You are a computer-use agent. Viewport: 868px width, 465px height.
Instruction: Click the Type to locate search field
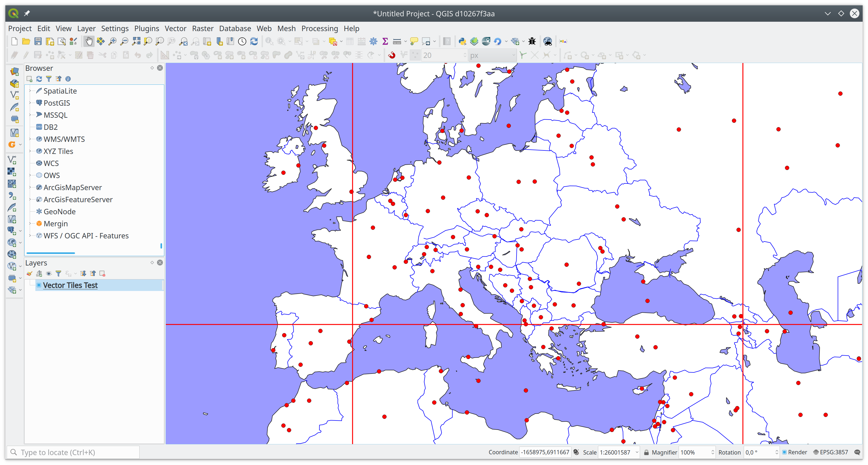tap(74, 452)
